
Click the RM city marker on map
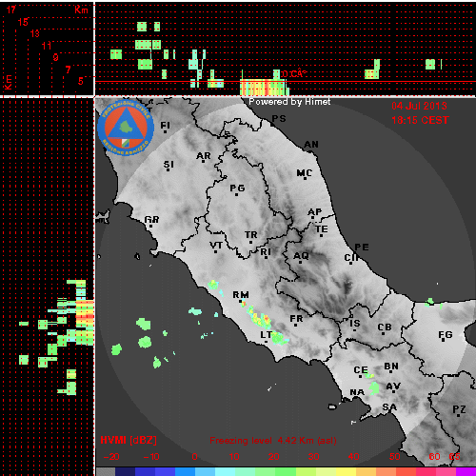pyautogui.click(x=240, y=301)
